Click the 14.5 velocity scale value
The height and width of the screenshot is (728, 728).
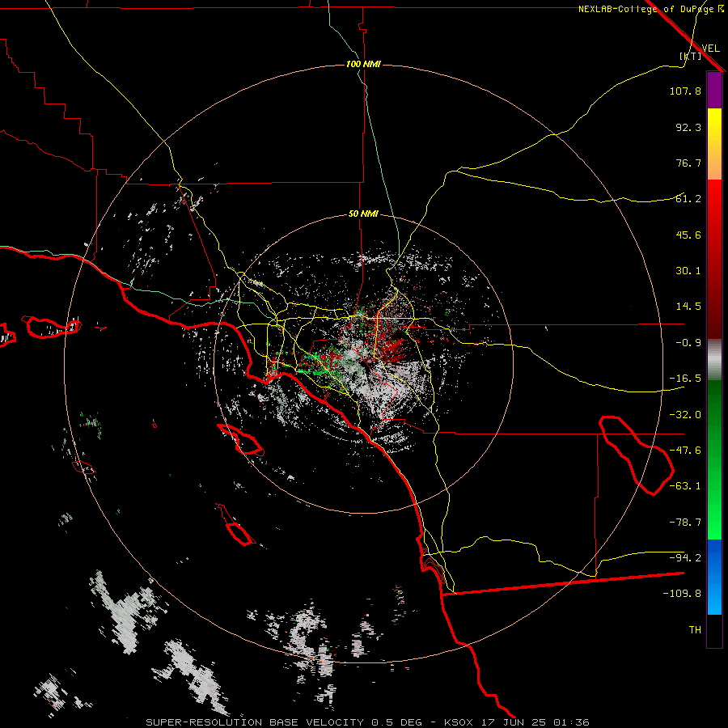688,307
